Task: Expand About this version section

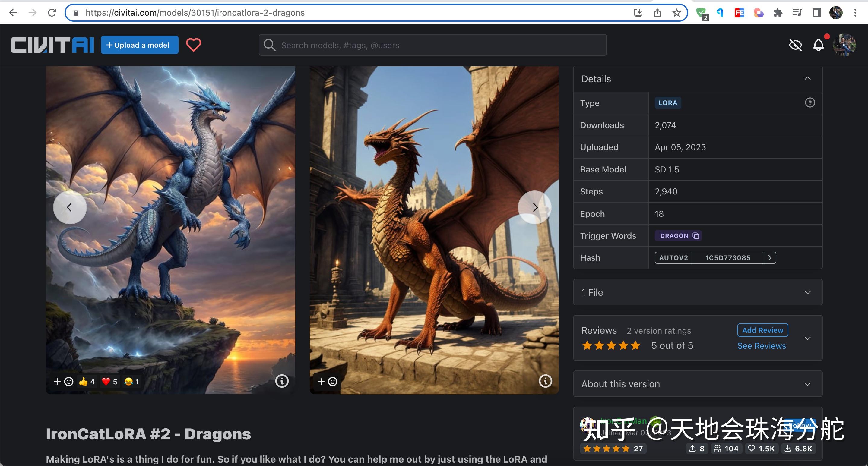Action: click(807, 384)
